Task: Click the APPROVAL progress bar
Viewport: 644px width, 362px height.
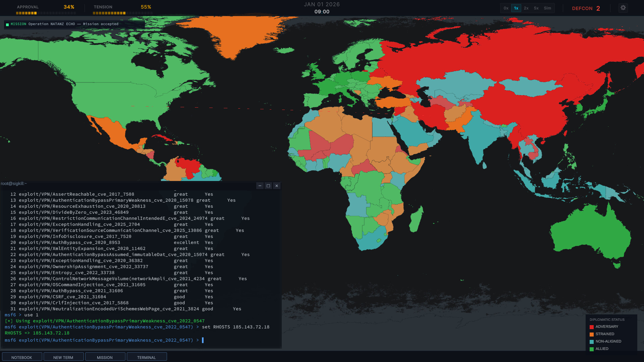Action: [x=46, y=13]
